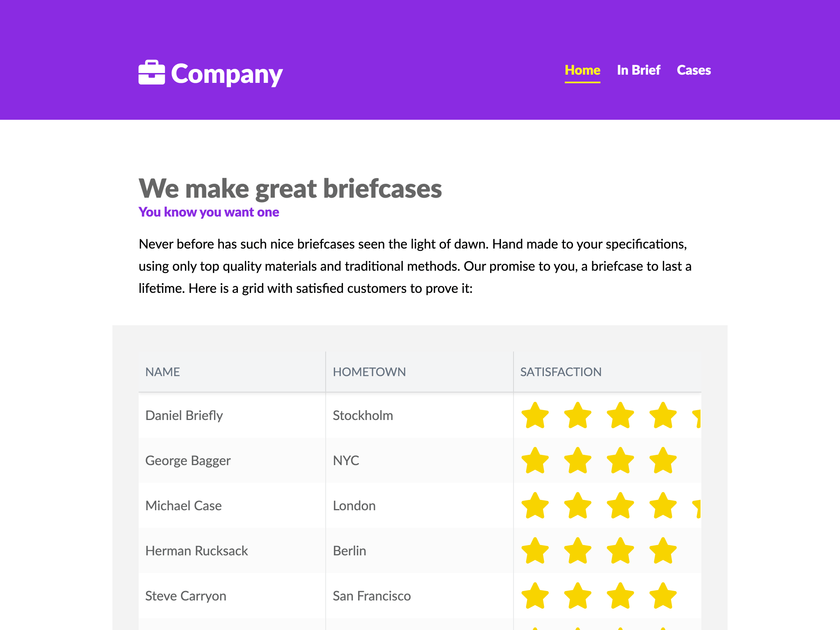840x630 pixels.
Task: Click fourth star in George Bagger row
Action: tap(663, 460)
